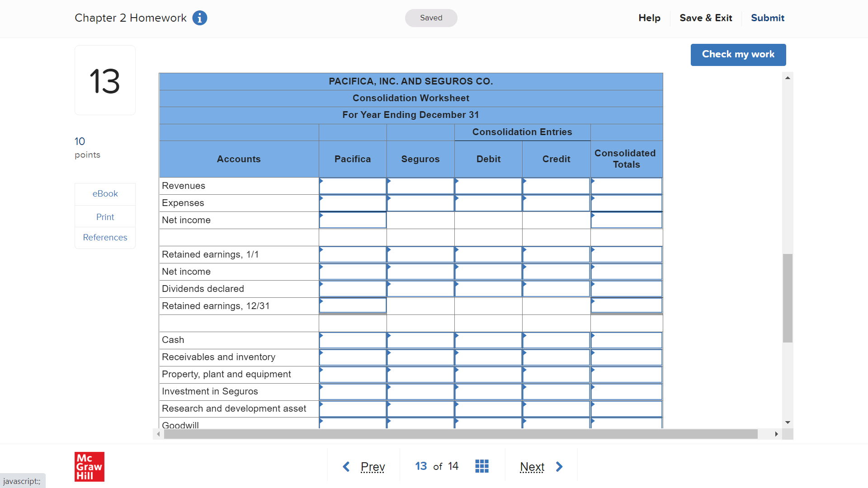Click Save & Exit
This screenshot has height=488, width=868.
[706, 18]
